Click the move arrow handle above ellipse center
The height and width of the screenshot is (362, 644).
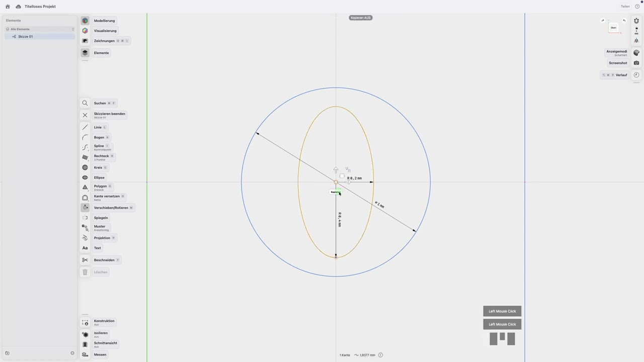[x=336, y=170]
